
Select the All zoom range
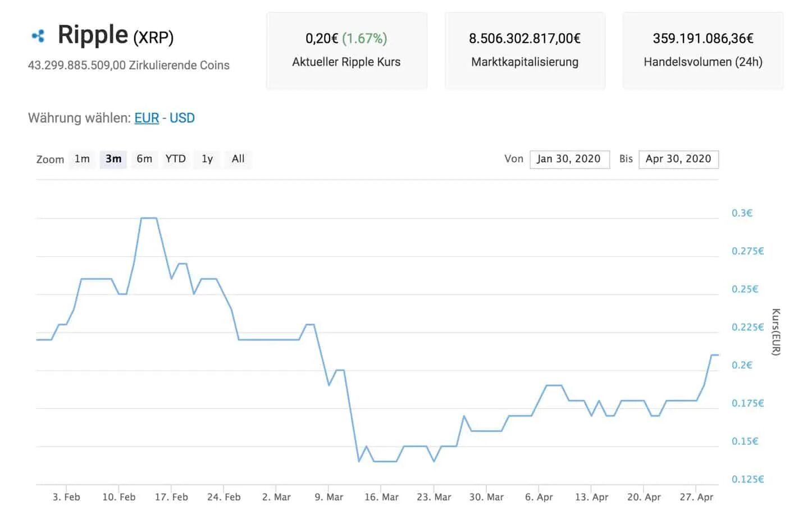(238, 160)
